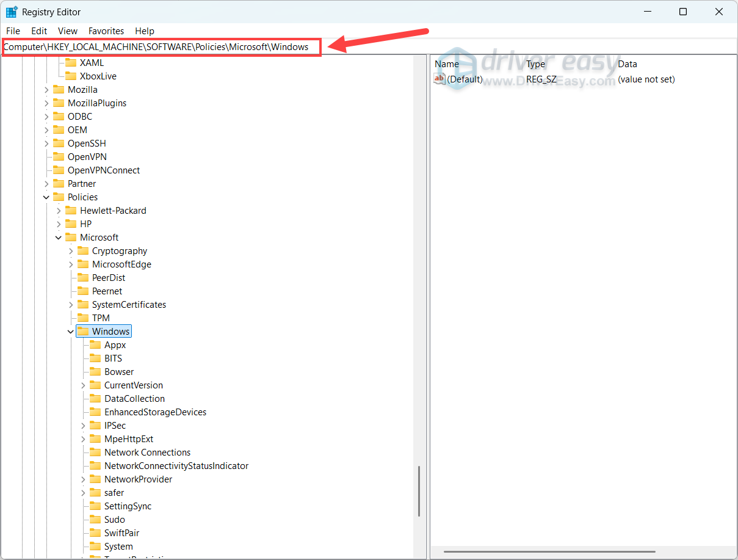Select the Cryptography folder icon
The width and height of the screenshot is (738, 560).
pos(83,250)
